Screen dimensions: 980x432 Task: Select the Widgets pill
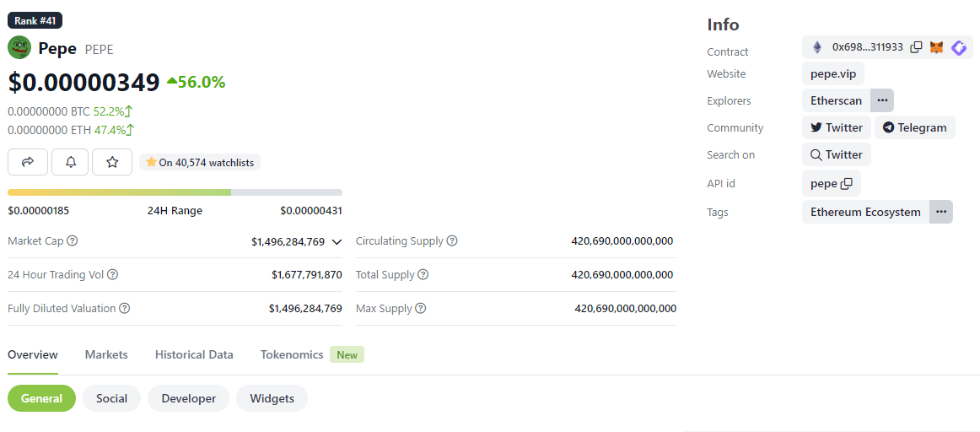click(272, 398)
